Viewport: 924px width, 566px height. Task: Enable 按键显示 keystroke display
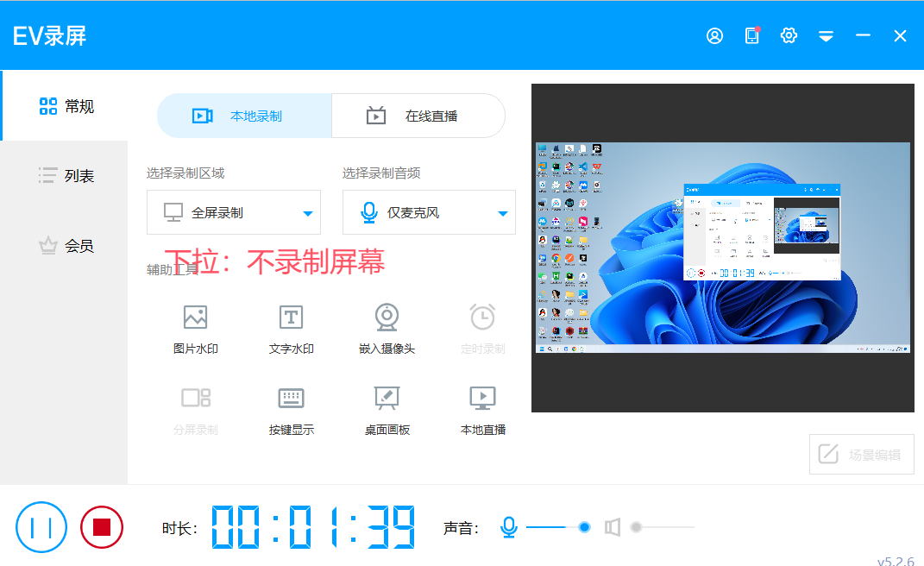pyautogui.click(x=291, y=411)
